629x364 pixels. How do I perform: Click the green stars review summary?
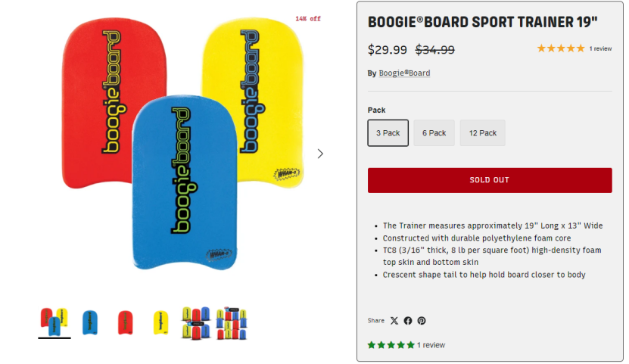(391, 345)
